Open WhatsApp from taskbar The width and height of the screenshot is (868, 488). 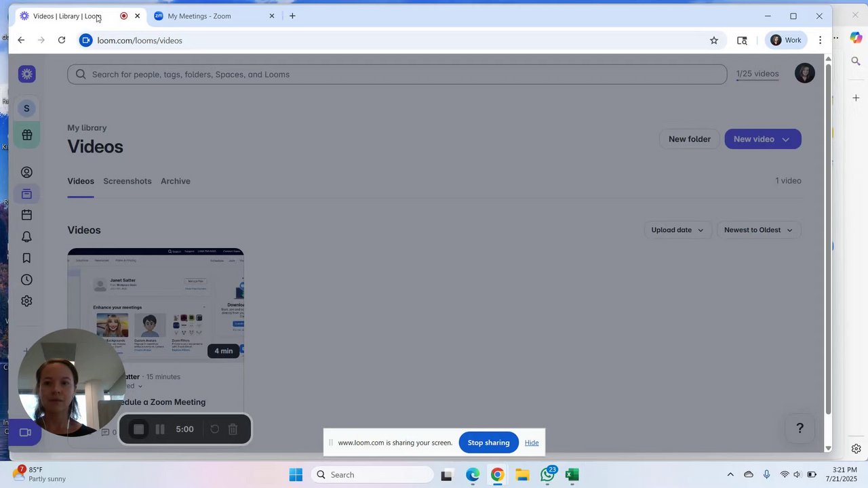coord(548,474)
